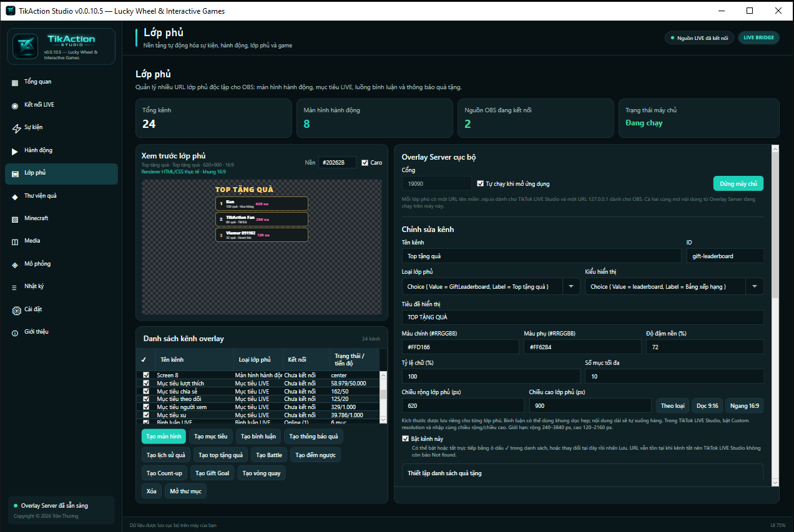Click the Tạo mục tiêu button

[x=210, y=437]
